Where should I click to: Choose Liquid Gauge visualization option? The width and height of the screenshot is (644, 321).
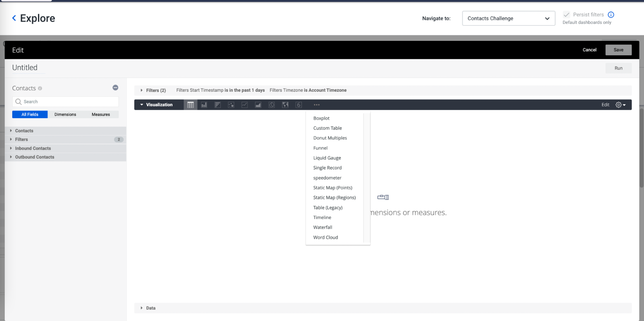click(327, 158)
